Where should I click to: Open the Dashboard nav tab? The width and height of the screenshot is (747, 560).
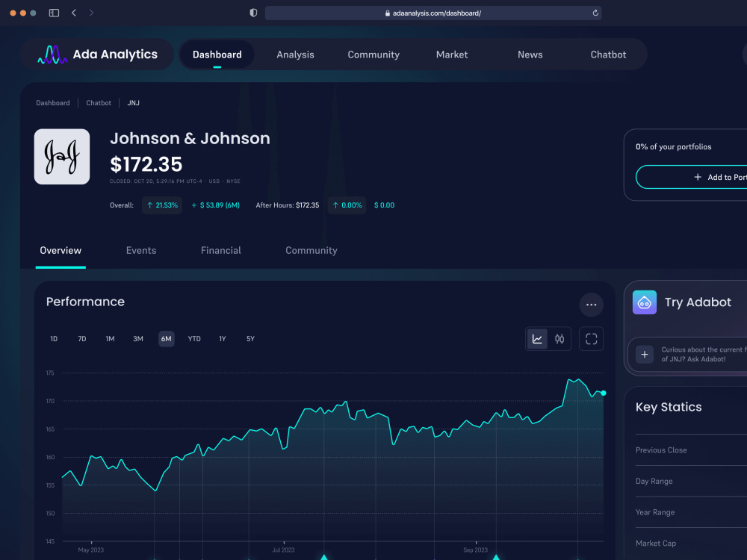coord(217,55)
